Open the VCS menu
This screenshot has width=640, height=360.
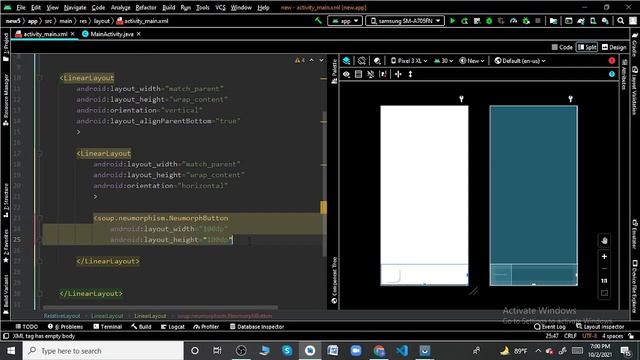pyautogui.click(x=220, y=7)
